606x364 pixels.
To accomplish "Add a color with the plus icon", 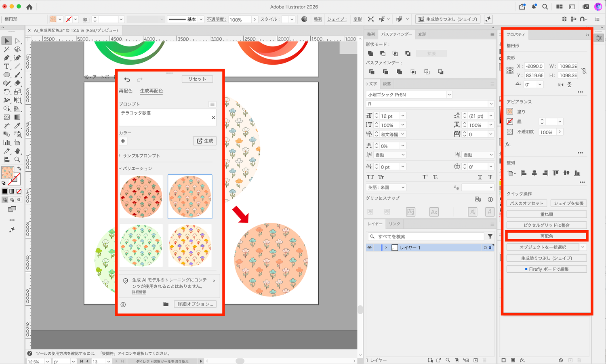I will [123, 141].
